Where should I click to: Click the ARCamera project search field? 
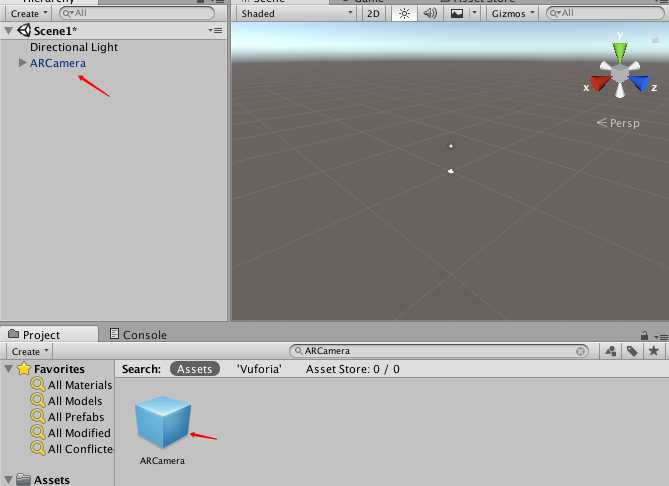point(439,351)
